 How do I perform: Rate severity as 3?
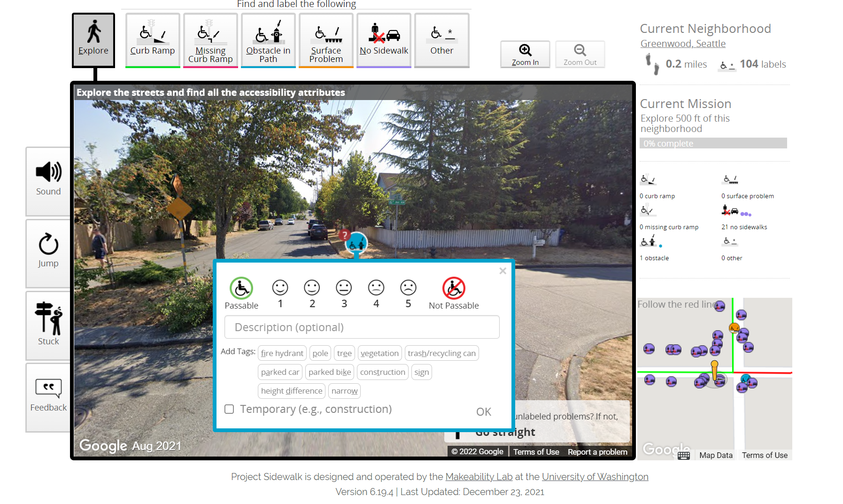pyautogui.click(x=344, y=294)
